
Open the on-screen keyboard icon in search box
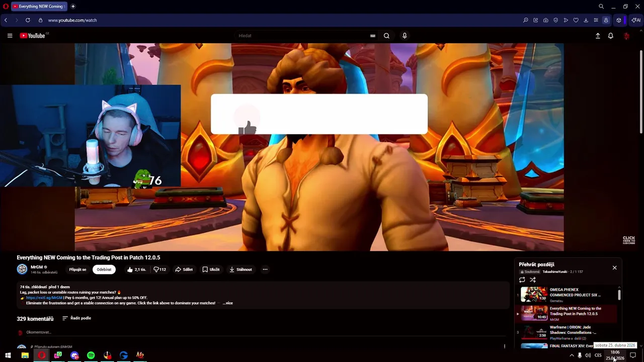click(x=373, y=36)
